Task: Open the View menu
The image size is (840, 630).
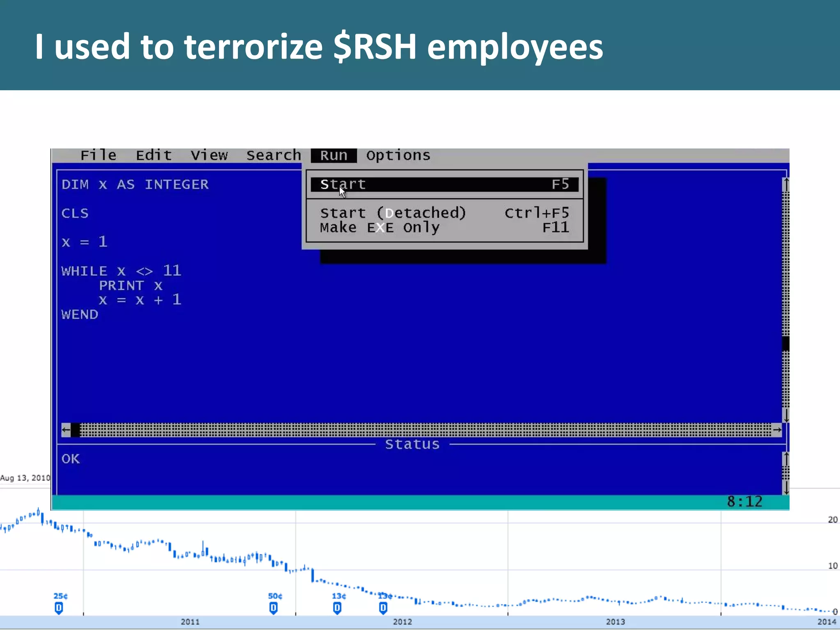Action: coord(209,155)
